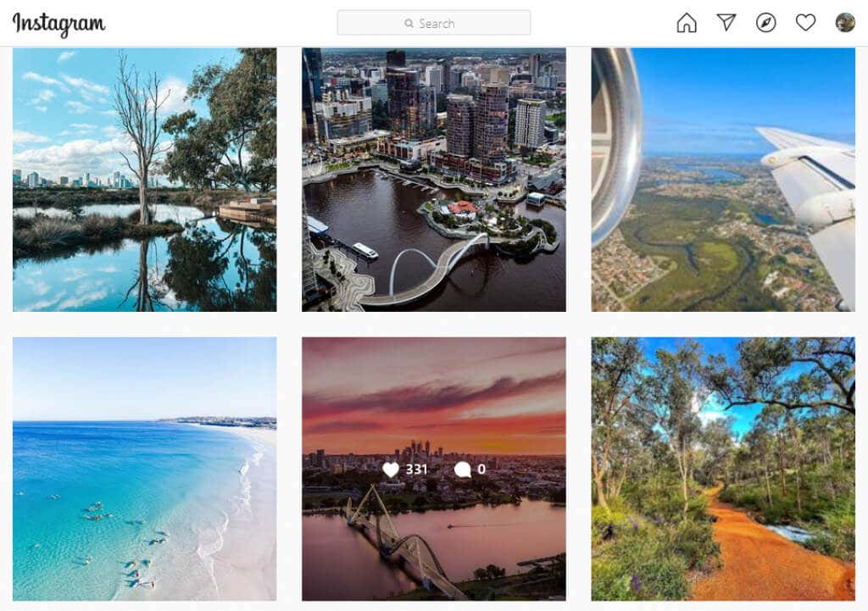Open the orange bush trail photo
Screen dimensions: 868x611
[x=723, y=469]
